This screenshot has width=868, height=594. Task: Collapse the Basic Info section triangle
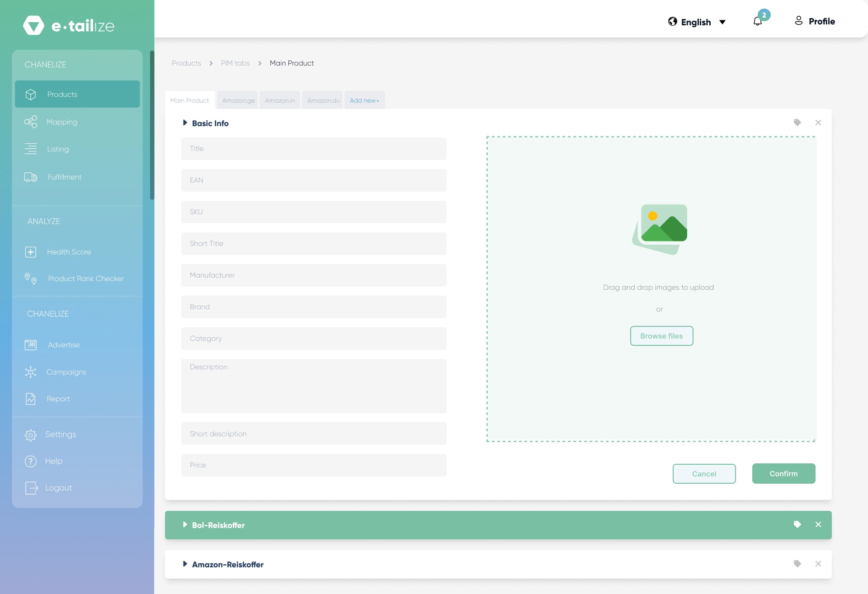pyautogui.click(x=185, y=123)
